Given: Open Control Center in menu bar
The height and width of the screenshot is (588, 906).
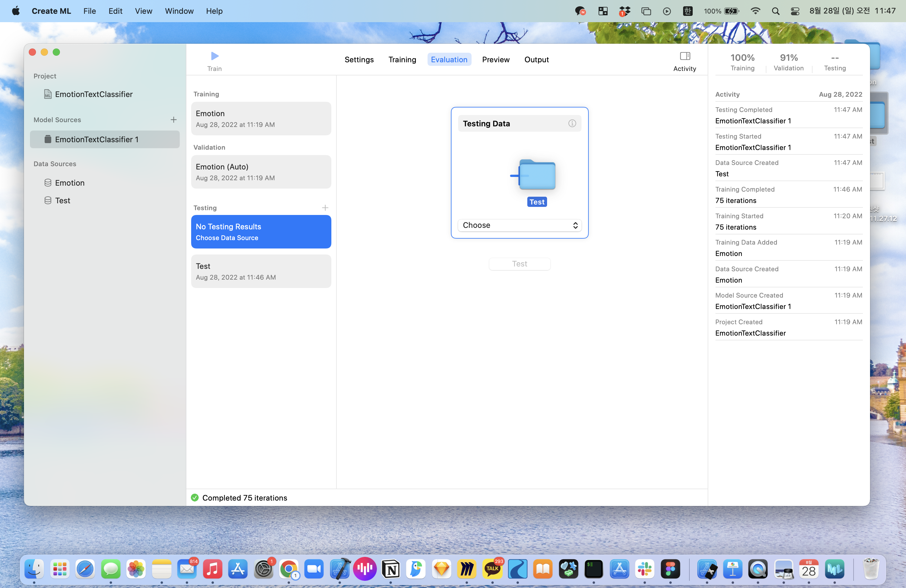Looking at the screenshot, I should click(795, 11).
